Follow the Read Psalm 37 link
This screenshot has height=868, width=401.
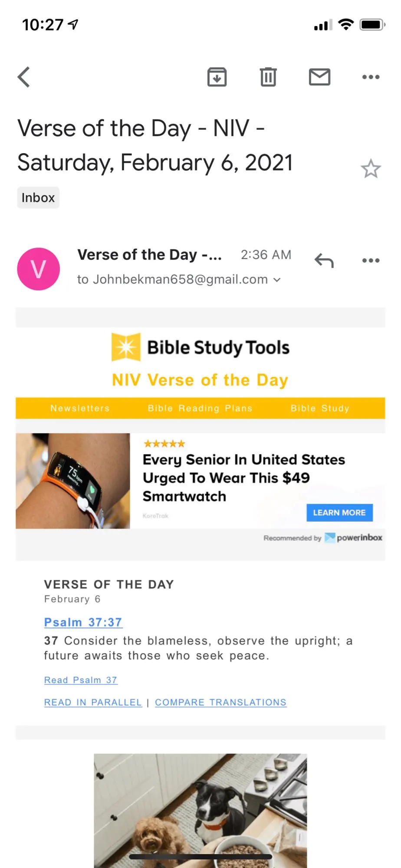[81, 680]
